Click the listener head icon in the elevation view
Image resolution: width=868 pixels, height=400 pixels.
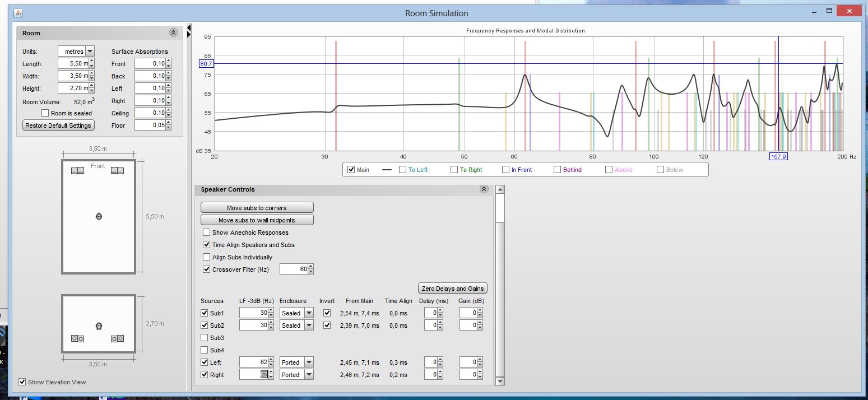[99, 326]
